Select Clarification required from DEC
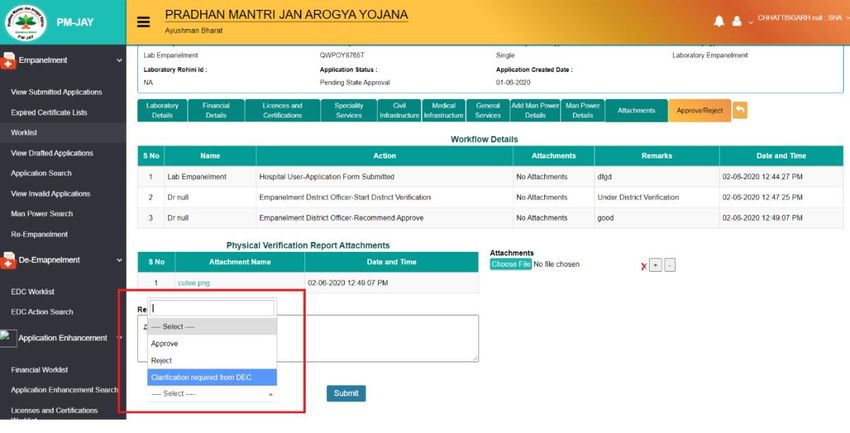 [212, 377]
